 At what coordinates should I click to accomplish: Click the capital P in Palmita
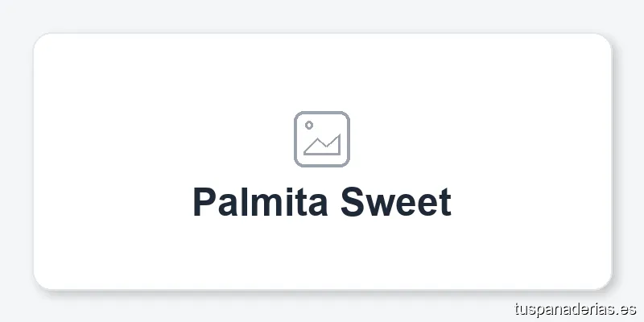(x=204, y=202)
